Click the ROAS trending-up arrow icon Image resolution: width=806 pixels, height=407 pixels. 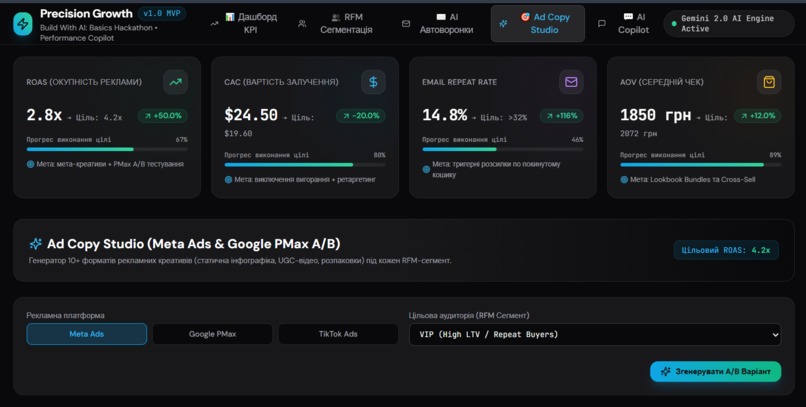(176, 82)
